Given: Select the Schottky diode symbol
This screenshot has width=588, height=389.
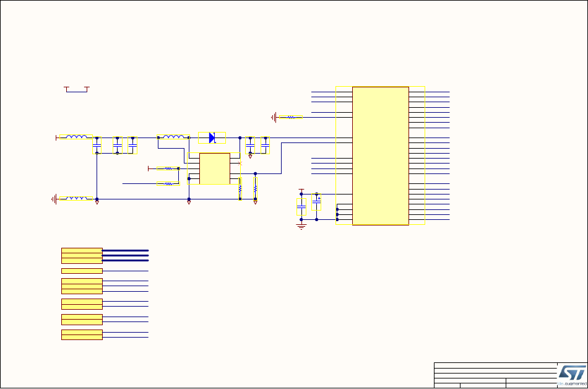Looking at the screenshot, I should pos(212,138).
